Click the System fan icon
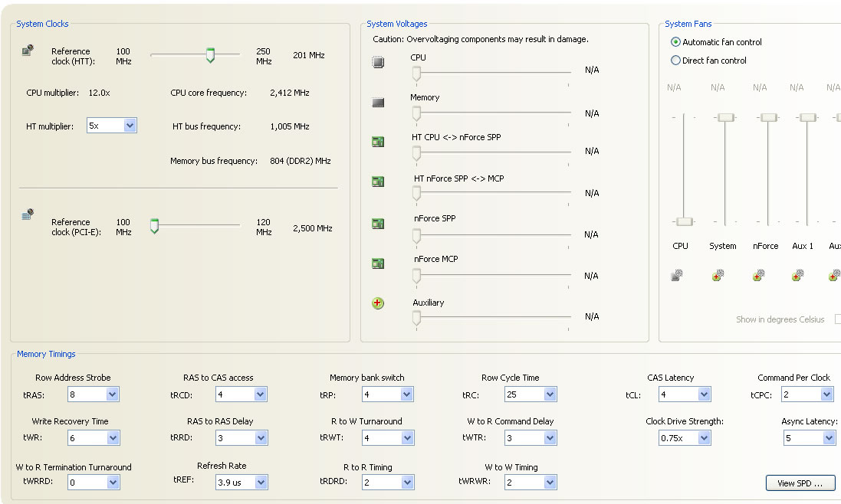The image size is (841, 504). [718, 276]
